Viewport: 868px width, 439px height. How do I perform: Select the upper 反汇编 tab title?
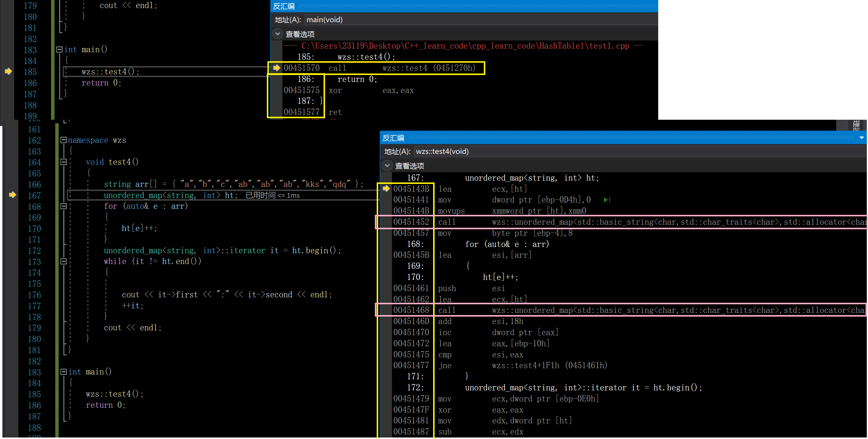tap(284, 6)
